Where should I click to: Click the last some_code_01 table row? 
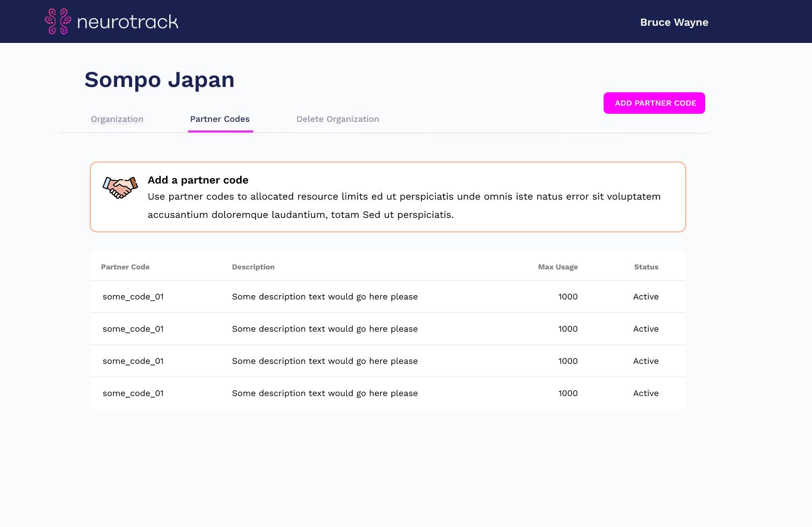(x=133, y=393)
